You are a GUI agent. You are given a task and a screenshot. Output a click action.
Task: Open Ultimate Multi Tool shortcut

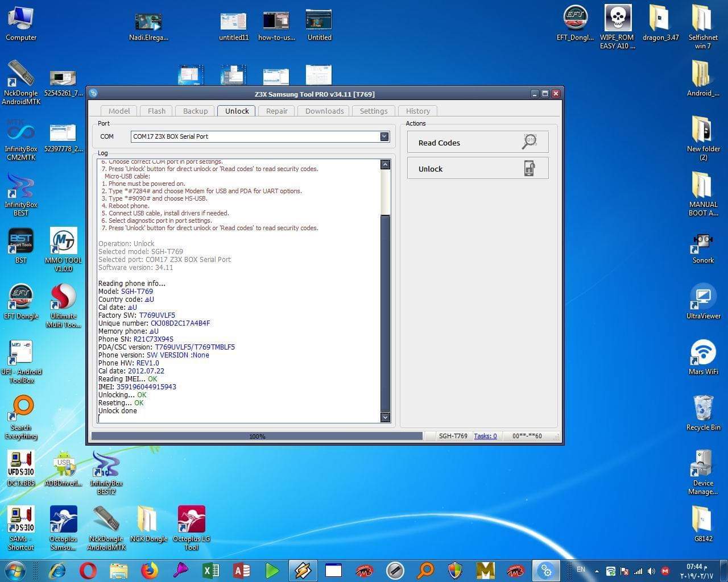63,306
